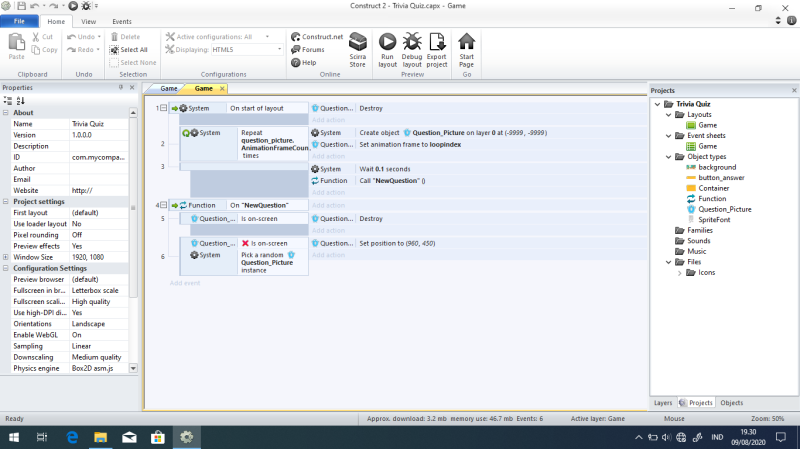
Task: Switch to the View ribbon tab
Action: (88, 21)
